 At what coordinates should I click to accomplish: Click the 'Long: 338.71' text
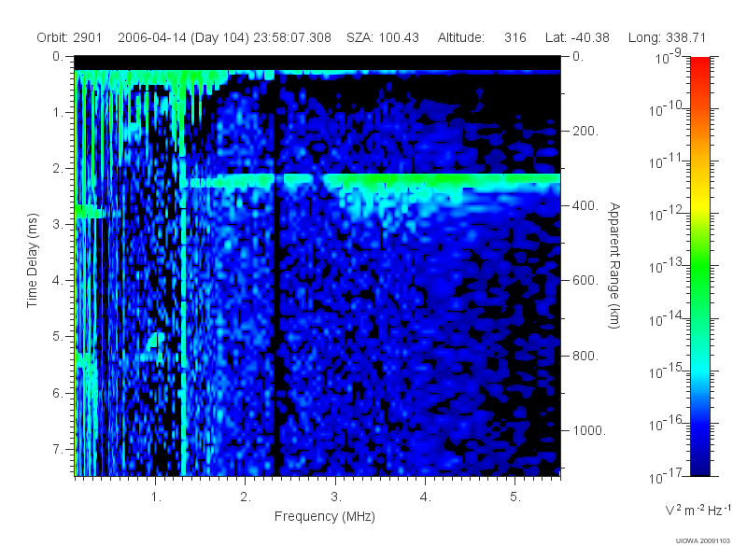tap(667, 37)
